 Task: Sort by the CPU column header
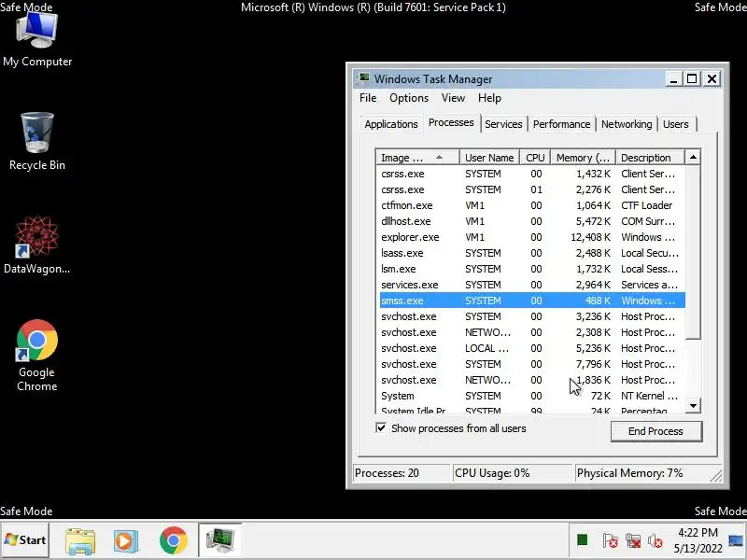(x=535, y=158)
